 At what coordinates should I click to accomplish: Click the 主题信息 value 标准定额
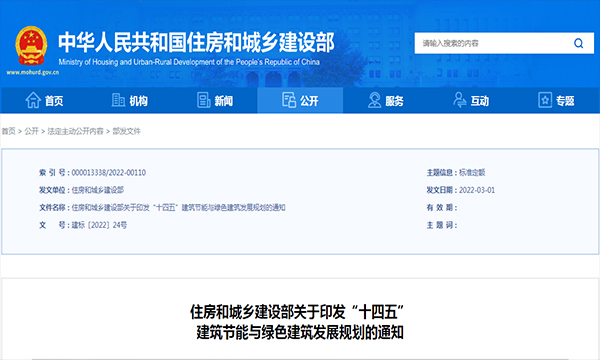(x=472, y=173)
